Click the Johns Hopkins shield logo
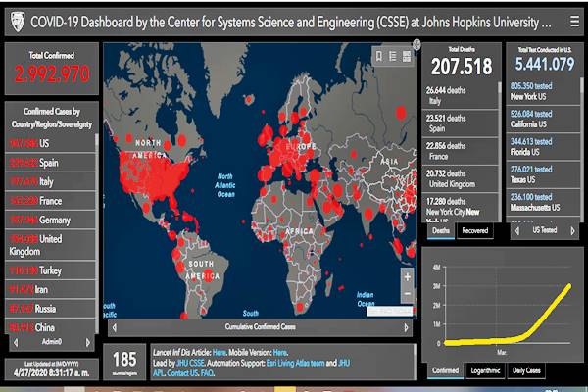This screenshot has height=392, width=588. pyautogui.click(x=18, y=22)
